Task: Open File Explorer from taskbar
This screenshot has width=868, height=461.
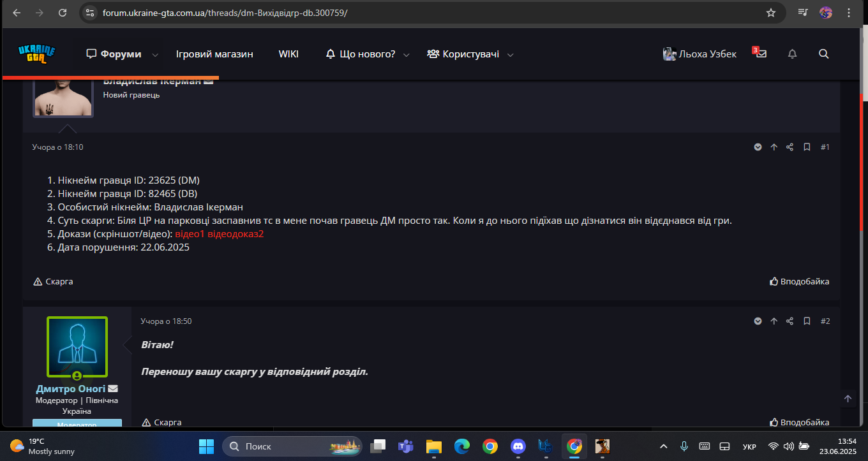Action: [434, 446]
